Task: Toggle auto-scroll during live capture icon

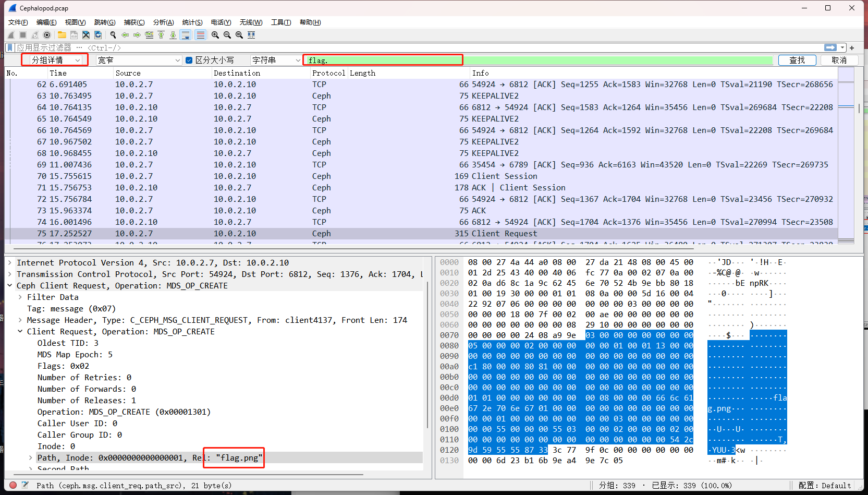Action: [x=186, y=35]
